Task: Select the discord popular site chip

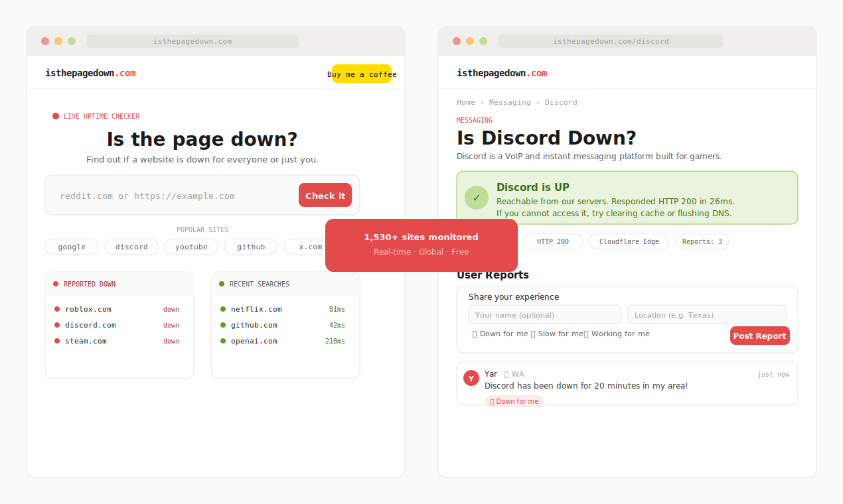Action: point(131,247)
